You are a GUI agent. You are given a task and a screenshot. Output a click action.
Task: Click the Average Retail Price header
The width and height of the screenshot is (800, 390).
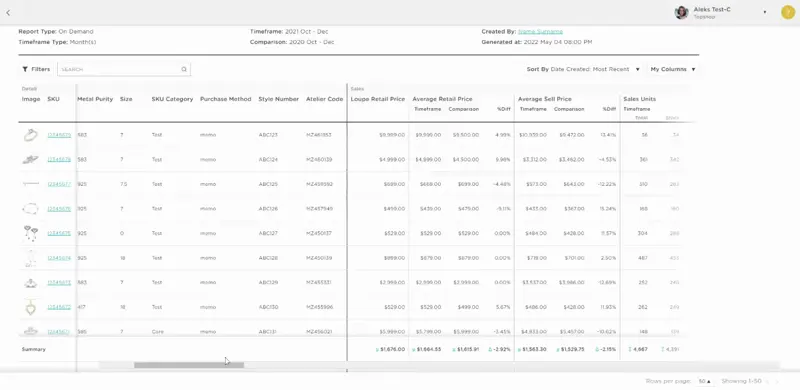point(442,99)
